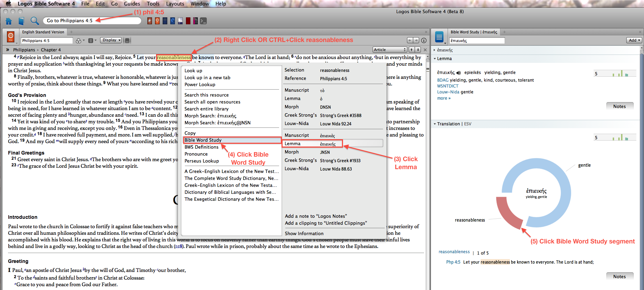Switch to English Standard Version tab

click(43, 32)
